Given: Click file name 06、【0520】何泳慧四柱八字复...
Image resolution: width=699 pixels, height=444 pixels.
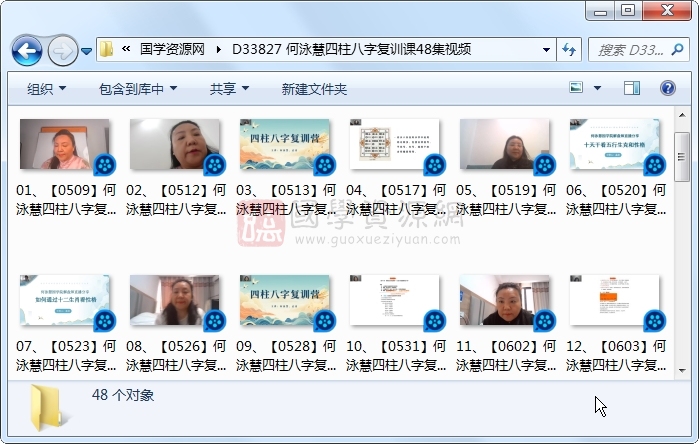Looking at the screenshot, I should (x=617, y=199).
